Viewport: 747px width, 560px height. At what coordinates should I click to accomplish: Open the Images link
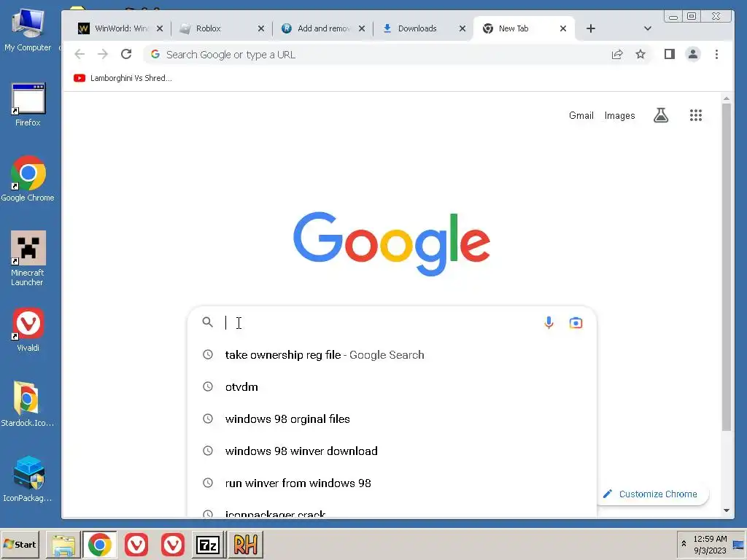coord(619,116)
